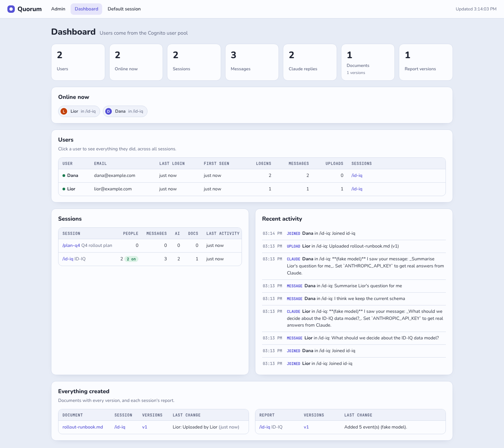The height and width of the screenshot is (448, 504).
Task: Click the Dana online chip
Action: (125, 111)
